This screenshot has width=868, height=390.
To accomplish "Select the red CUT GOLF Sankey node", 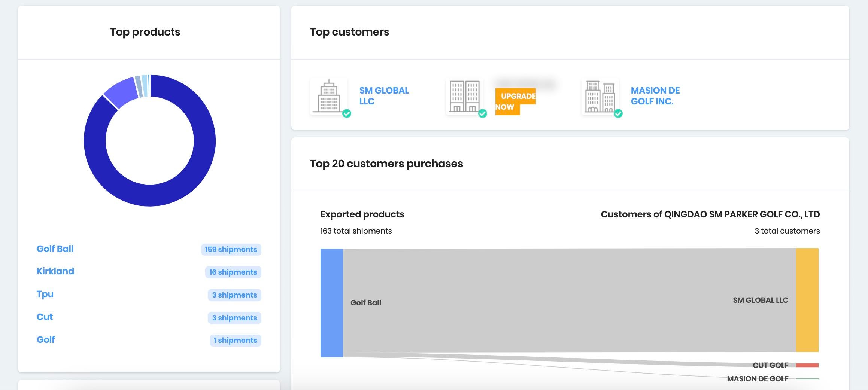I will 807,365.
